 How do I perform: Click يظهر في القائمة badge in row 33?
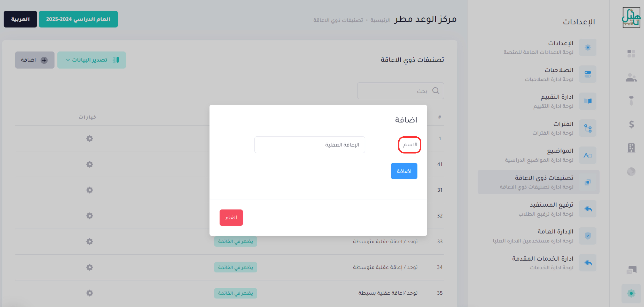point(235,241)
